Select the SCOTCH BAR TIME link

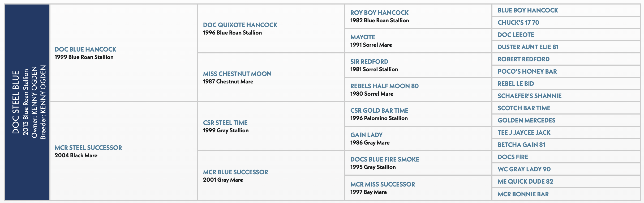coord(524,108)
